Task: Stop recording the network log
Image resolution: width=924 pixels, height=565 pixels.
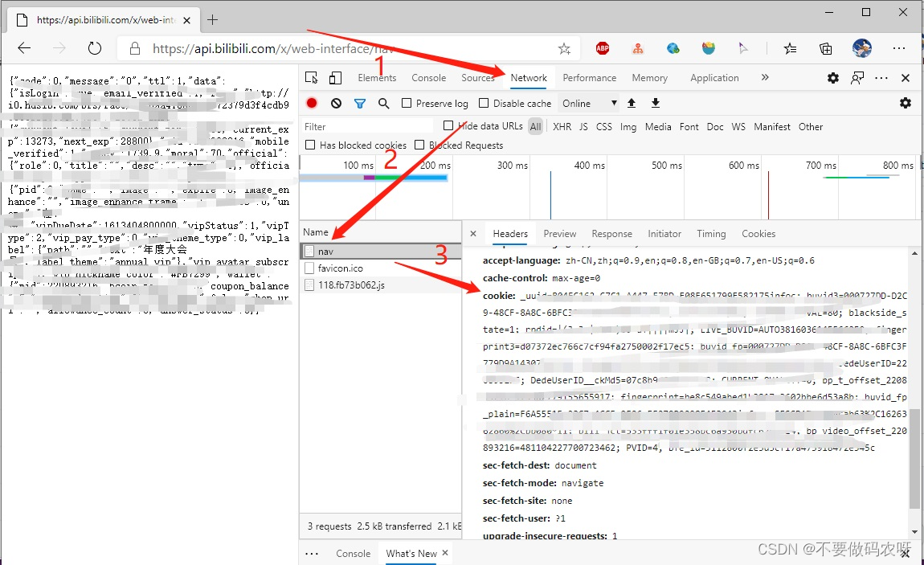Action: [x=313, y=103]
